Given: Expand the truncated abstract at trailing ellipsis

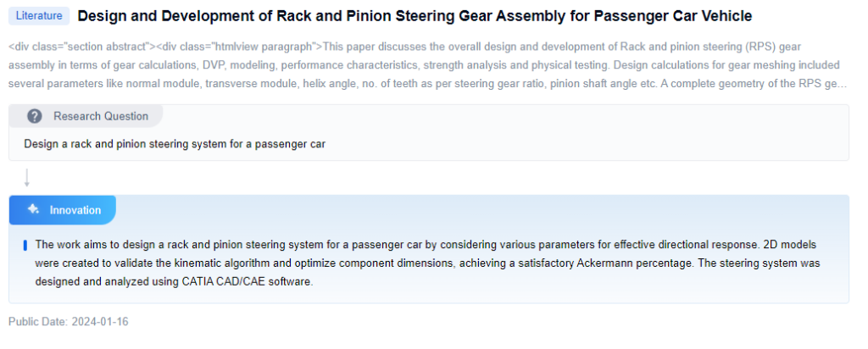Looking at the screenshot, I should click(x=842, y=83).
